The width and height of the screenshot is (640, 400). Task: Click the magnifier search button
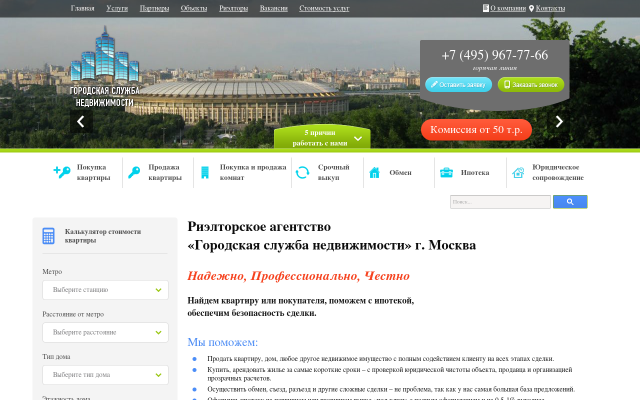[570, 202]
